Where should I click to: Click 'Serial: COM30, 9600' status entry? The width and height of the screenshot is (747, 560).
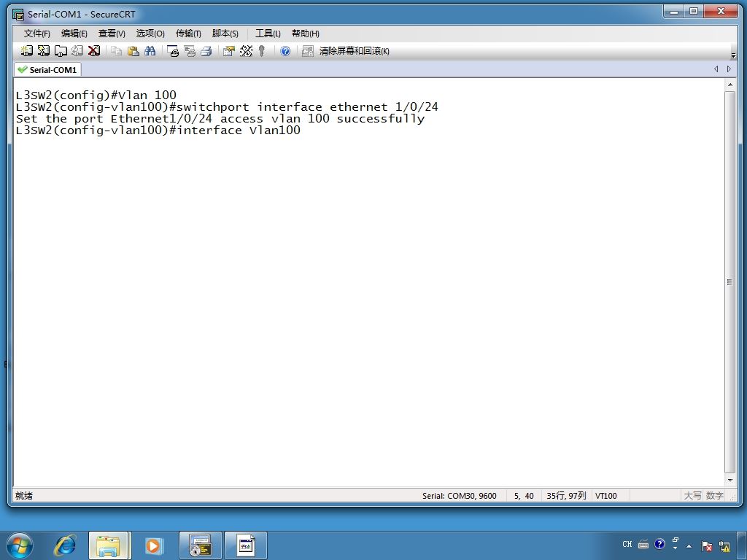pos(460,496)
